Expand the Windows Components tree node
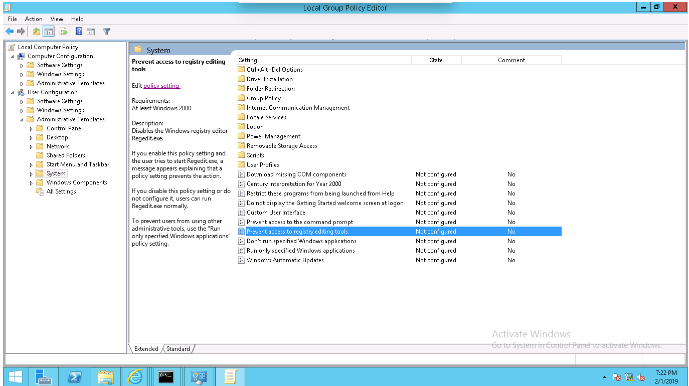This screenshot has width=689, height=386. point(31,182)
